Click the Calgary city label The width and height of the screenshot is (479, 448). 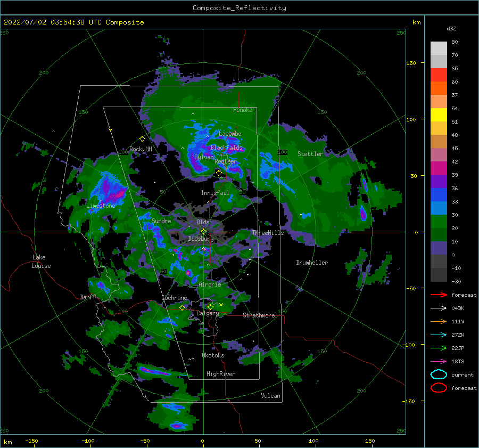208,313
